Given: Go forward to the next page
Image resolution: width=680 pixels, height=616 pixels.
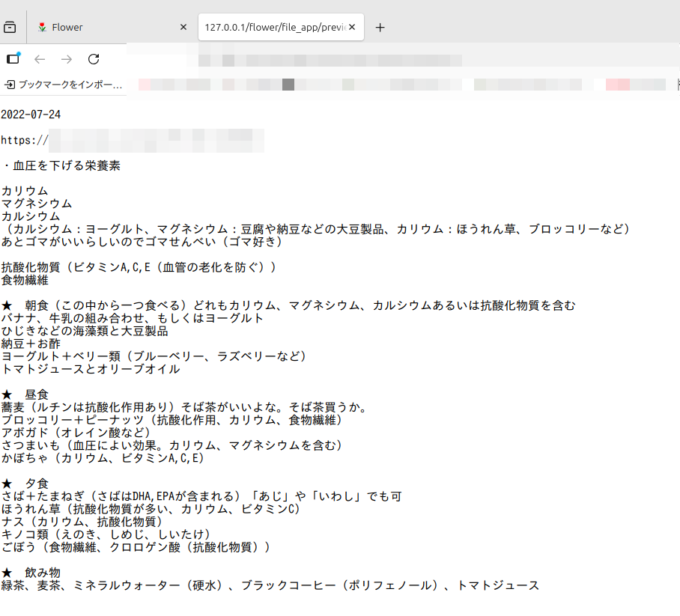Looking at the screenshot, I should tap(67, 59).
